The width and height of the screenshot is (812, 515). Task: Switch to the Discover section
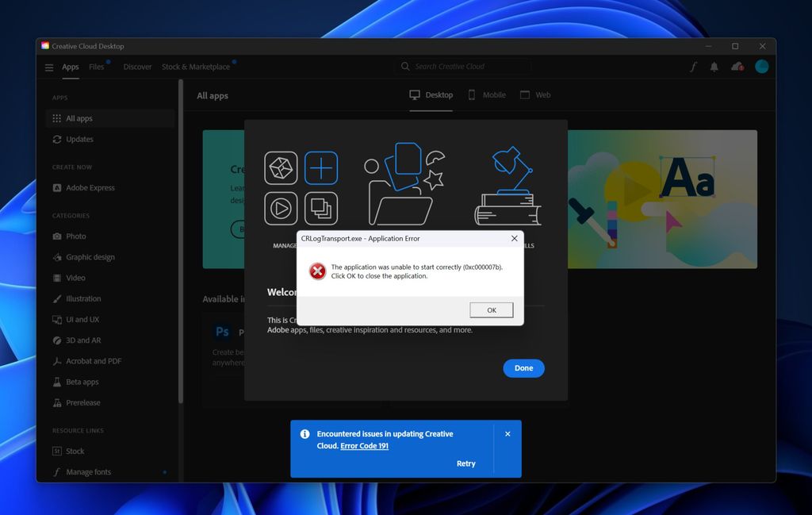(137, 67)
